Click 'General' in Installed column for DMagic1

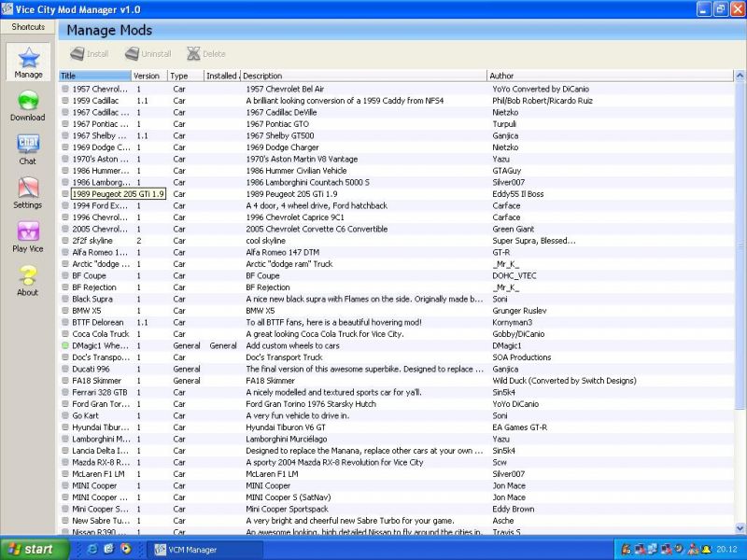223,345
